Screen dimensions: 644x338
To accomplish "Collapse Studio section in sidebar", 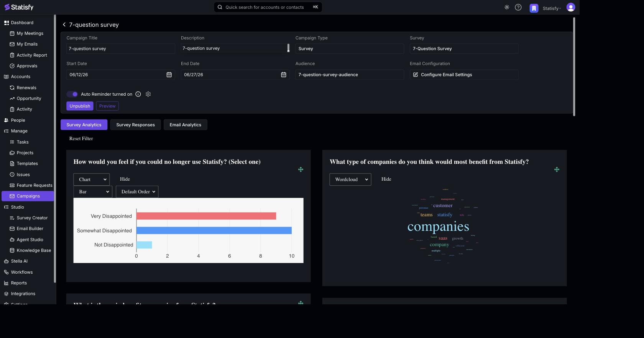I will point(17,207).
